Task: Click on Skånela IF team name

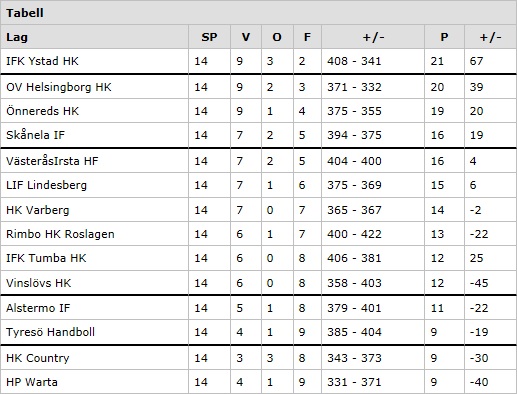Action: (35, 135)
